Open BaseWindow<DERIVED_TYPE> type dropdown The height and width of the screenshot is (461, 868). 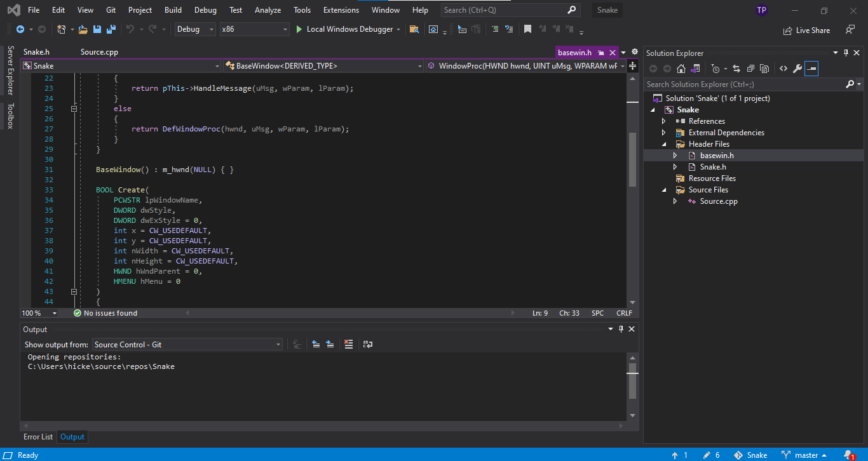coord(323,65)
